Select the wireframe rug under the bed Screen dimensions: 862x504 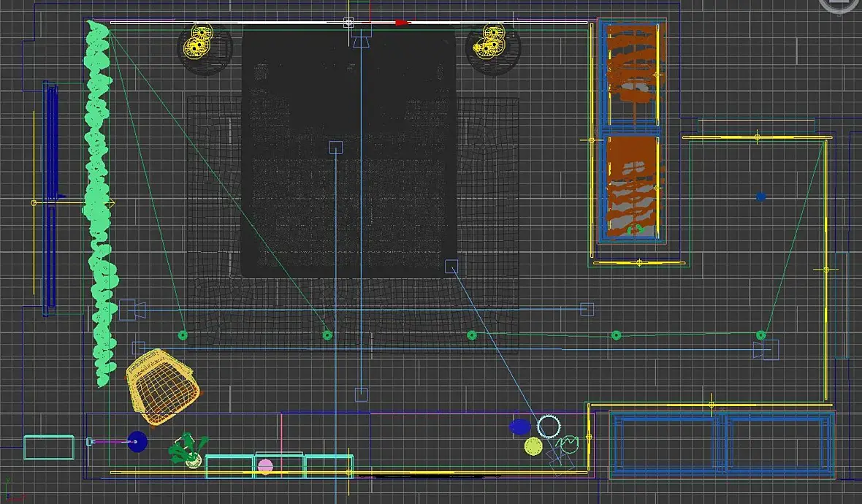tap(353, 224)
